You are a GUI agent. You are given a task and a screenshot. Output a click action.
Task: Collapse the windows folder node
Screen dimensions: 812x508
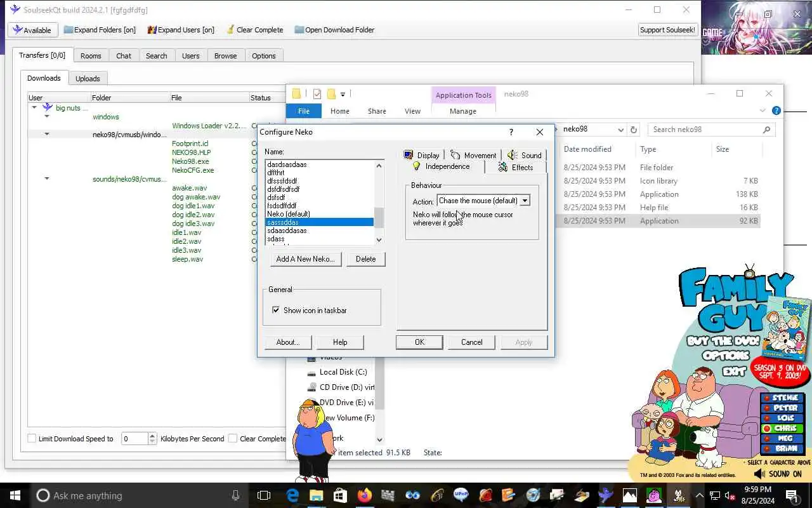click(47, 117)
